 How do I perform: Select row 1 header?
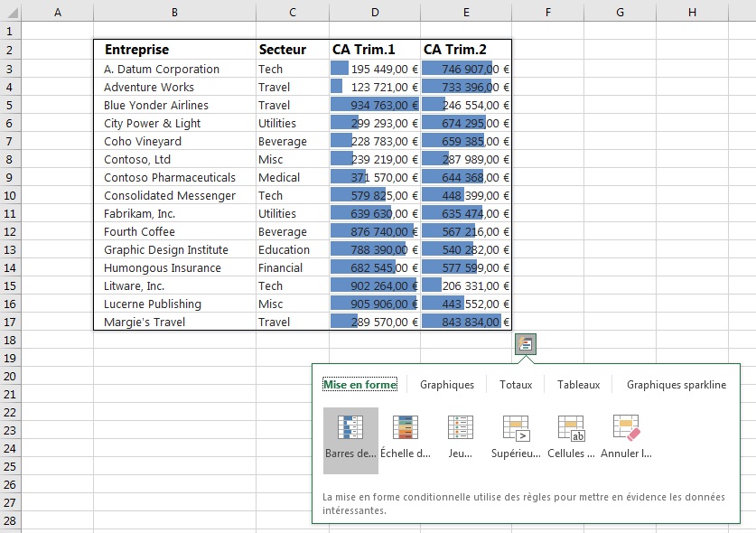[10, 32]
